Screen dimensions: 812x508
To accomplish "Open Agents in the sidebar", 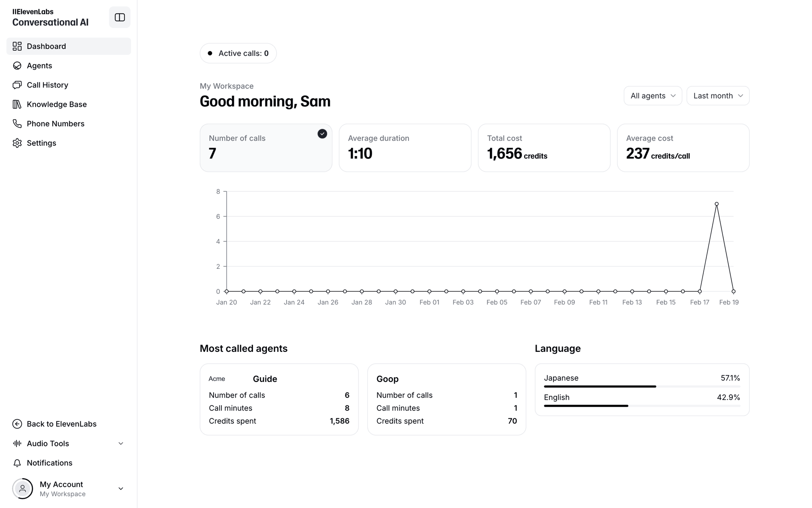I will 69,66.
